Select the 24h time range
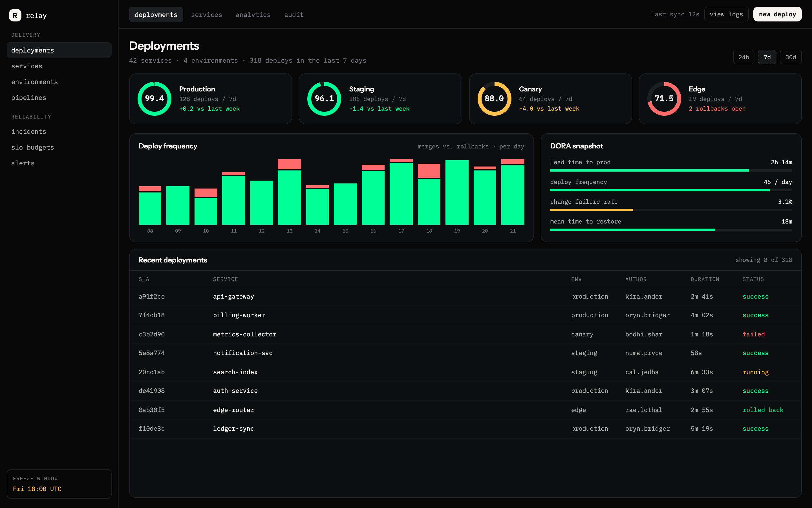This screenshot has height=508, width=812. pyautogui.click(x=743, y=57)
